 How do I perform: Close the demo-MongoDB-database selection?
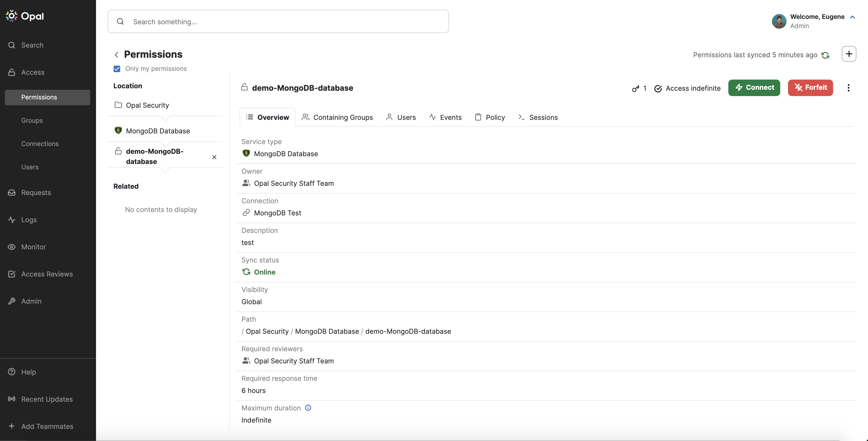214,157
